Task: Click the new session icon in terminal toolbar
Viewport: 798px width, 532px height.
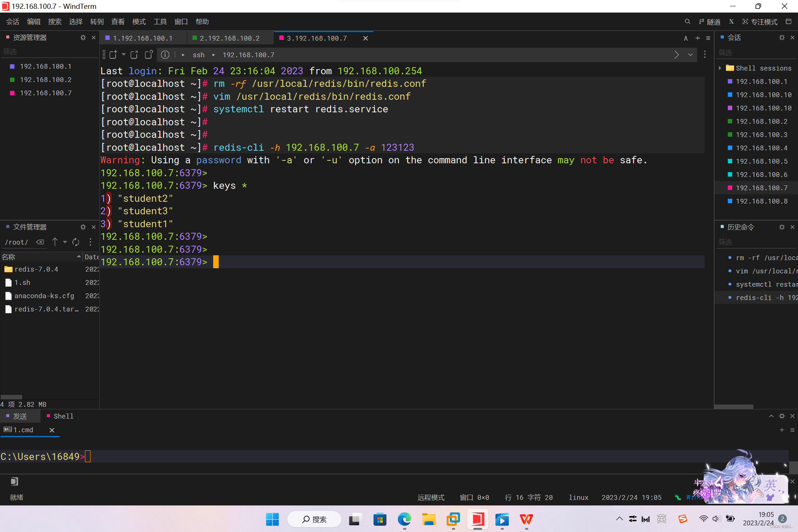Action: 113,55
